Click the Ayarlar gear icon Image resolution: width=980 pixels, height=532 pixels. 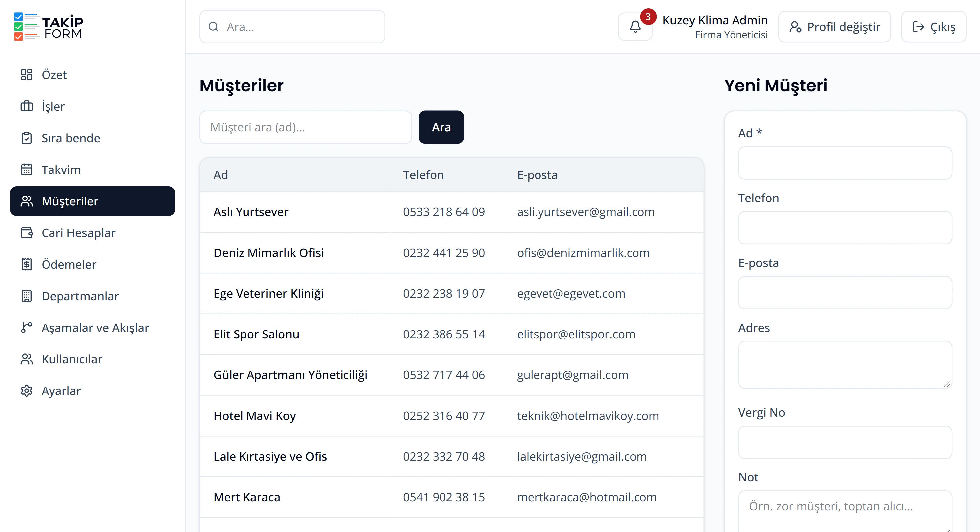tap(26, 391)
